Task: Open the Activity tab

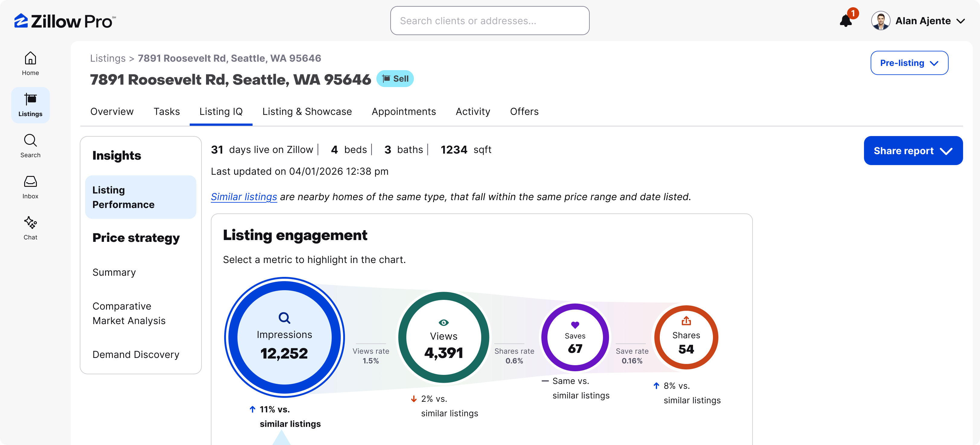Action: [x=473, y=112]
